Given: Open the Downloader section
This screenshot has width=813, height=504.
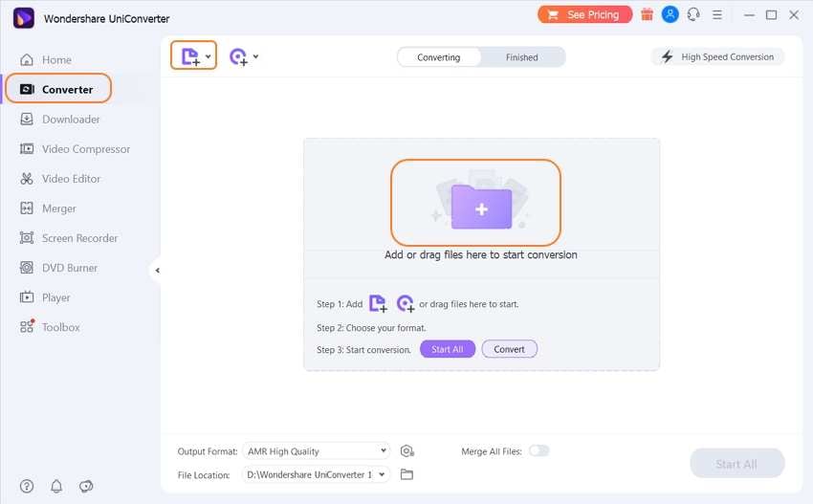Looking at the screenshot, I should pyautogui.click(x=59, y=120).
